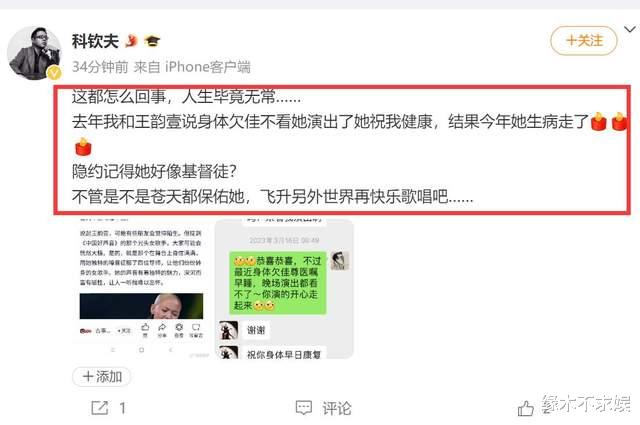Click the +关注 follow button
640x425 pixels.
pos(584,40)
